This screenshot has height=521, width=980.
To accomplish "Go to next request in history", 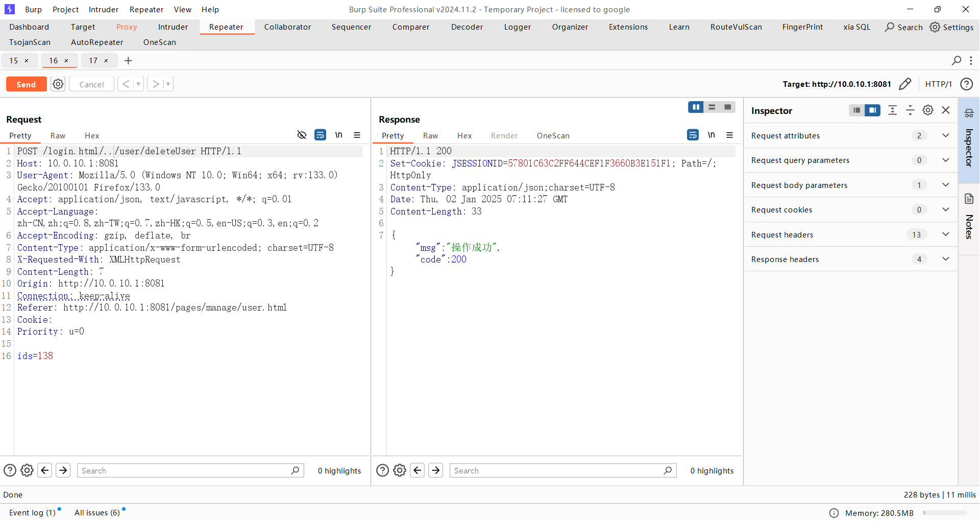I will [156, 84].
